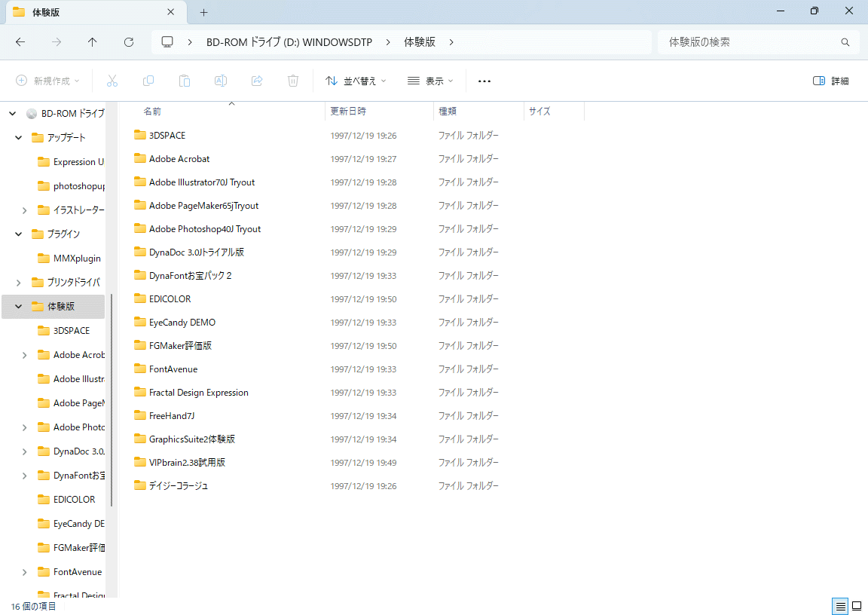Collapse the BD-ROM ドライブ tree node
Screen dimensions: 868x615
click(x=12, y=114)
